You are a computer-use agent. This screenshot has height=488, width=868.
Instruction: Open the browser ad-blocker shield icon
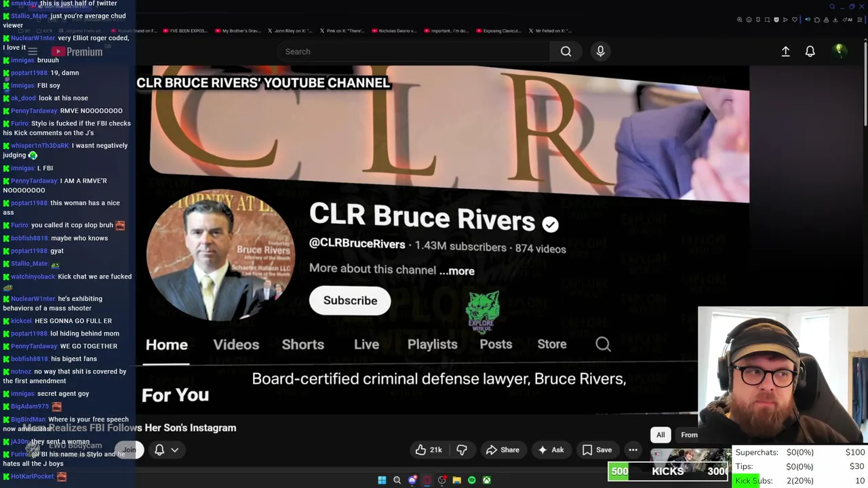[776, 20]
